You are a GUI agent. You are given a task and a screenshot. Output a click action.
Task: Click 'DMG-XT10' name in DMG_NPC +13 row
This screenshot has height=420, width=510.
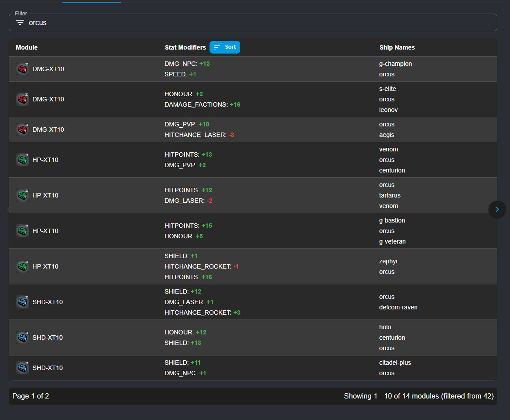48,69
